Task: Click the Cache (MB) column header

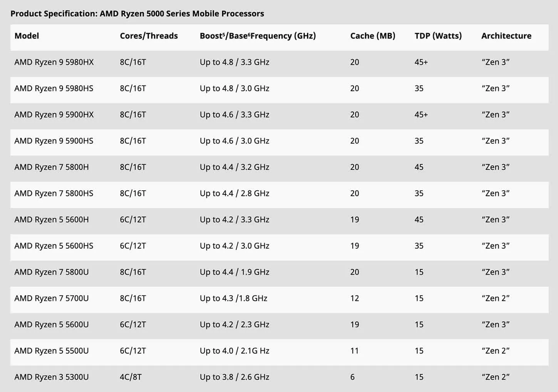Action: point(372,36)
